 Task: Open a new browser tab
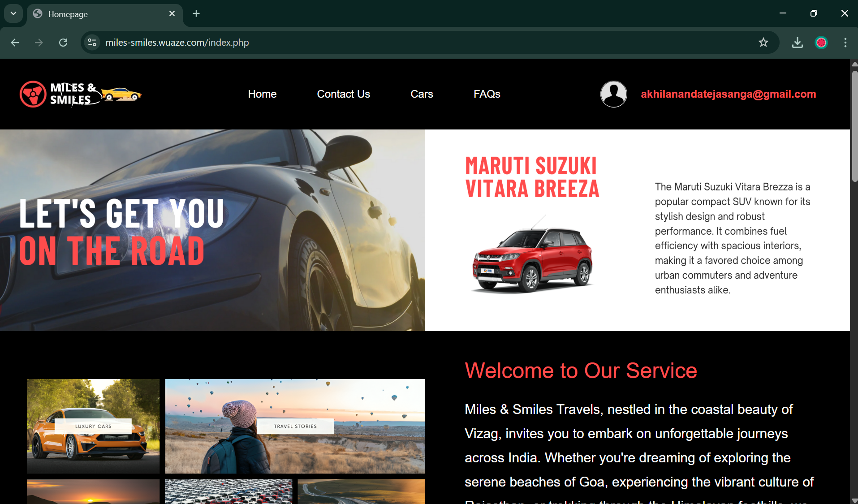point(196,13)
